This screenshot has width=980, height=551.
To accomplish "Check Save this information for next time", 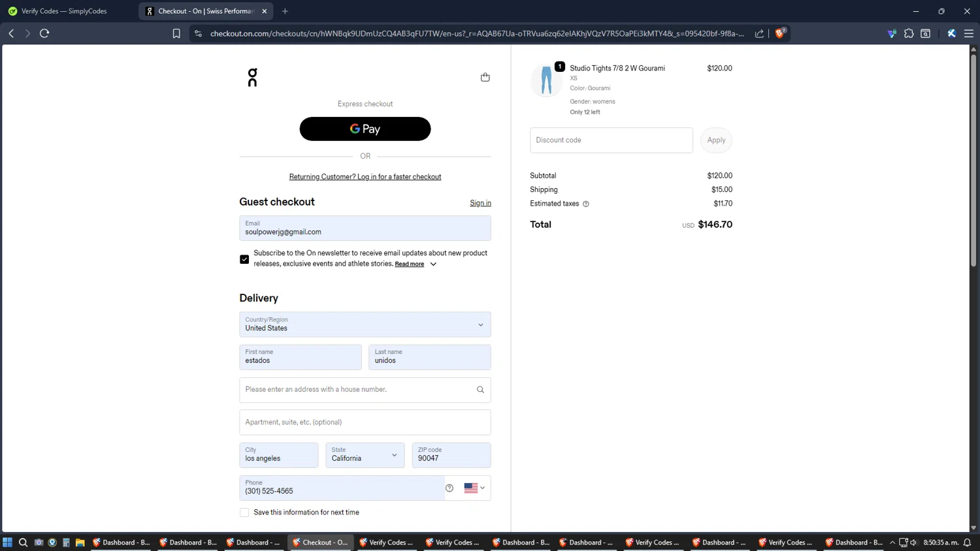I will point(244,512).
